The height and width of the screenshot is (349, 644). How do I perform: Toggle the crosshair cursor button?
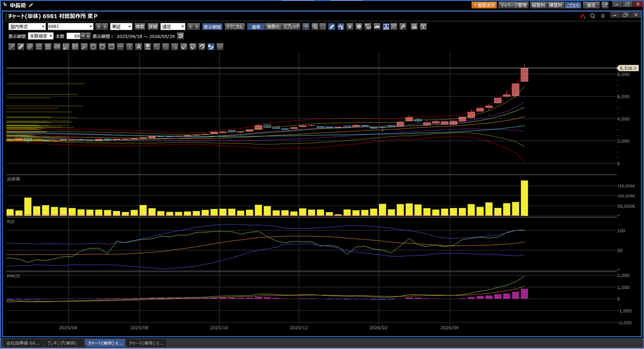pyautogui.click(x=305, y=26)
